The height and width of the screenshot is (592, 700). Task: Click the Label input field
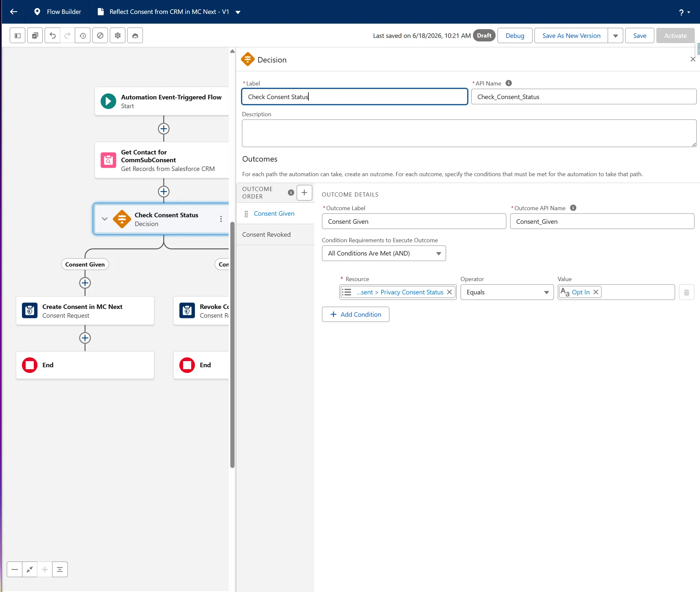tap(354, 97)
